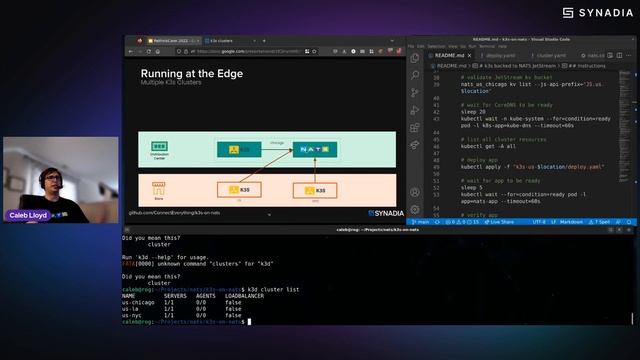The width and height of the screenshot is (640, 360).
Task: Click line 46 'kubectl get -A all' in editor
Action: pos(488,146)
